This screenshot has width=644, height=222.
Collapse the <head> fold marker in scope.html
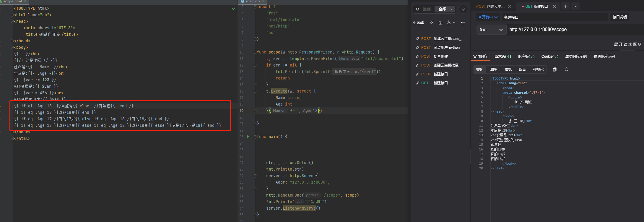[12, 21]
